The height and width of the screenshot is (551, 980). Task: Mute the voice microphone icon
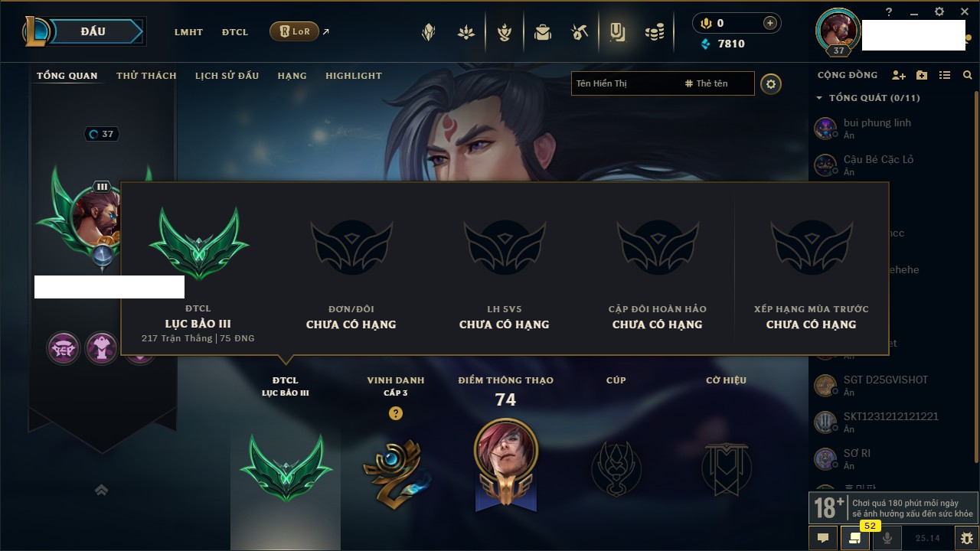pyautogui.click(x=887, y=538)
